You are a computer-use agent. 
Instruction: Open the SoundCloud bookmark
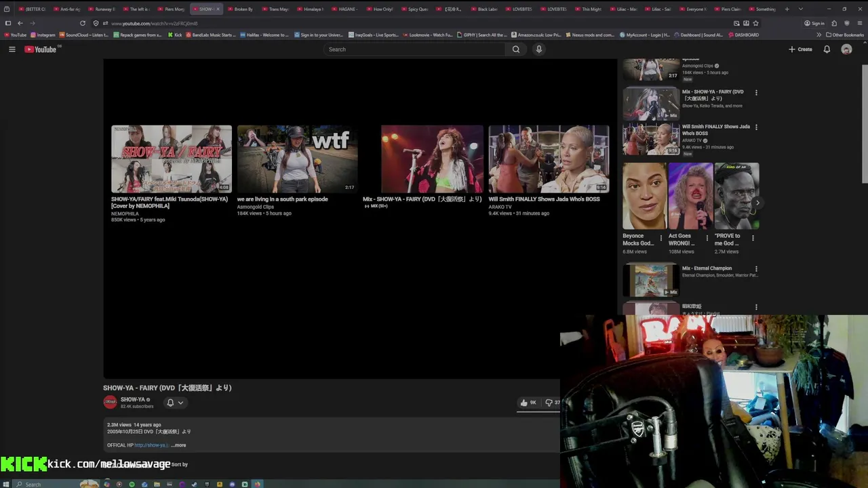coord(84,35)
